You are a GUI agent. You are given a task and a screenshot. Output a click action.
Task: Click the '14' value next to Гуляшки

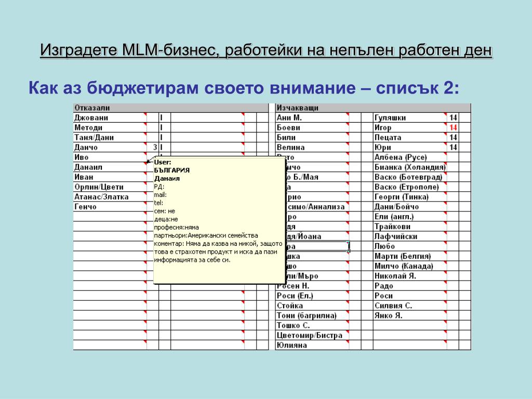[453, 118]
